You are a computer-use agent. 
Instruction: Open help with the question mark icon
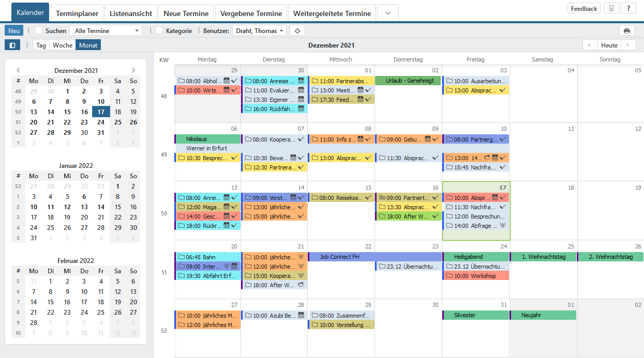pos(628,8)
